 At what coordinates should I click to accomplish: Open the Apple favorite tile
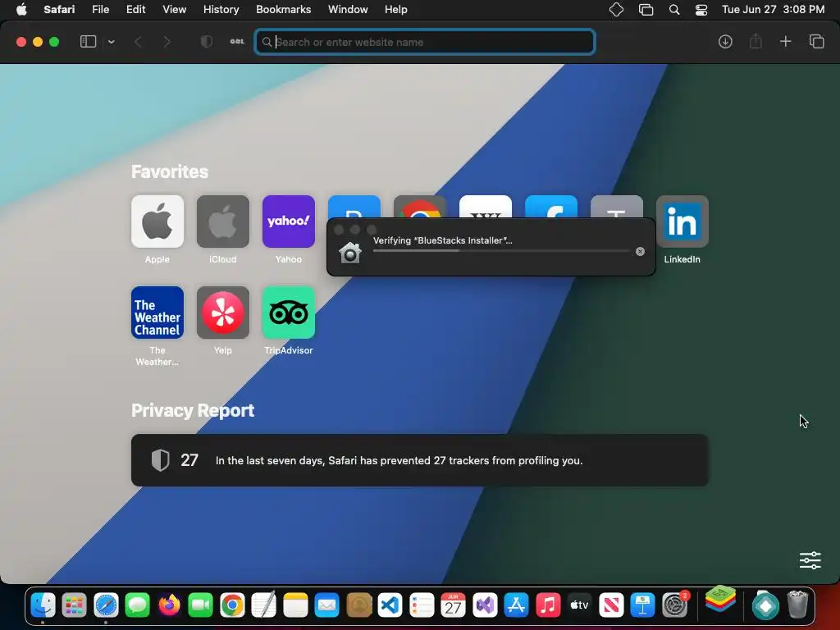click(157, 221)
